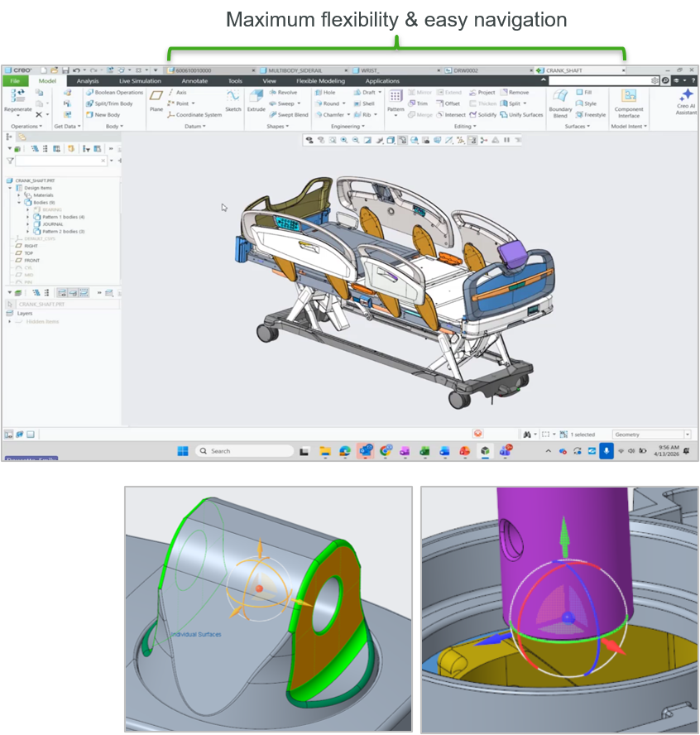Image resolution: width=700 pixels, height=735 pixels.
Task: Expand the Materials tree node
Action: click(19, 195)
